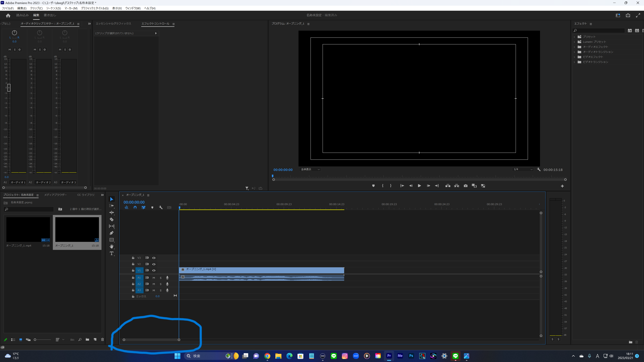
Task: Select the Track Select Forward tool
Action: tap(112, 206)
